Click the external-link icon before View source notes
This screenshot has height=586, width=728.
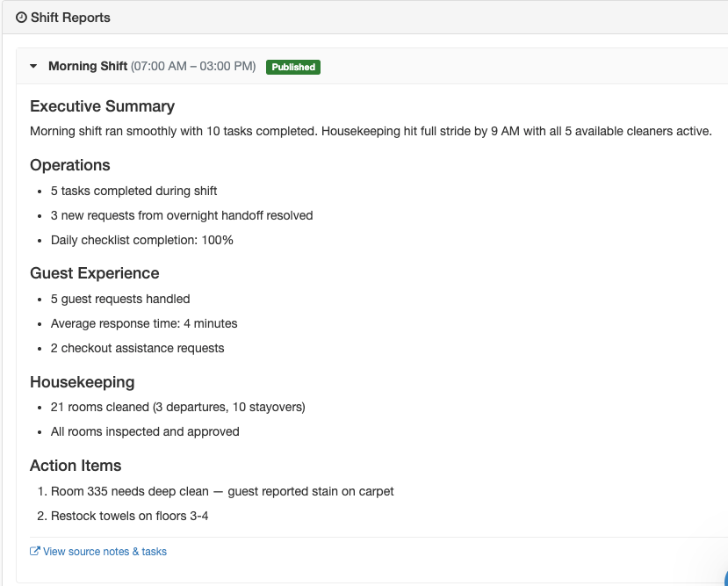click(35, 551)
